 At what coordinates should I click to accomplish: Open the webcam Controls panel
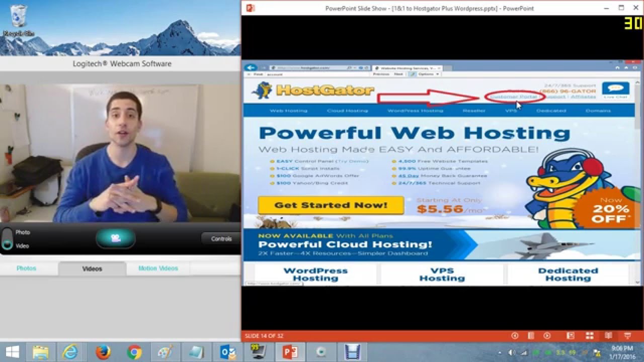221,239
